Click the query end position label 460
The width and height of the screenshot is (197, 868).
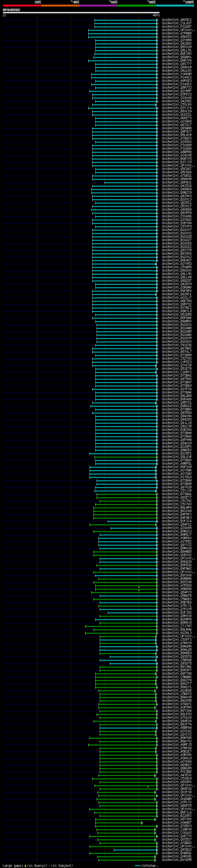click(155, 15)
